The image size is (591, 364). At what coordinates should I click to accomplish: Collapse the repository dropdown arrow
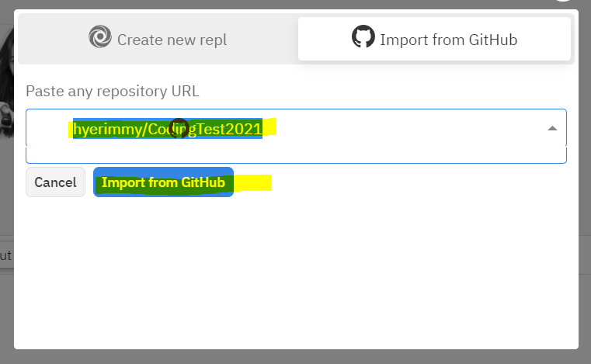[552, 129]
